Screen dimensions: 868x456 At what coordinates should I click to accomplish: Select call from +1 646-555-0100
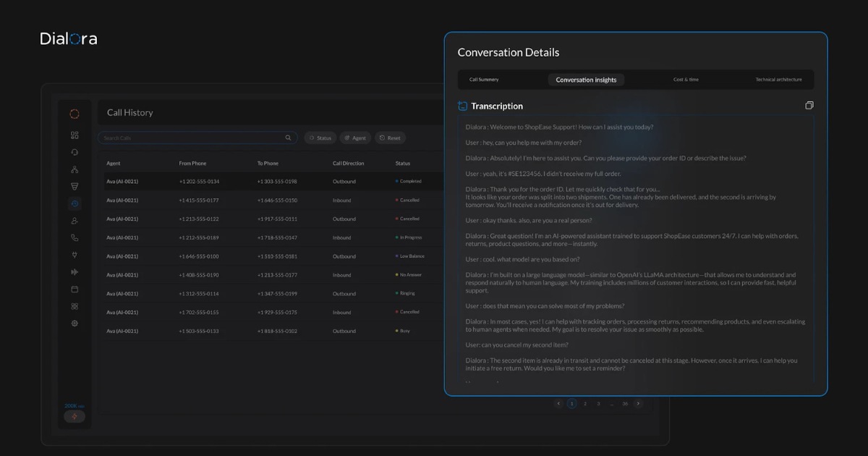199,256
